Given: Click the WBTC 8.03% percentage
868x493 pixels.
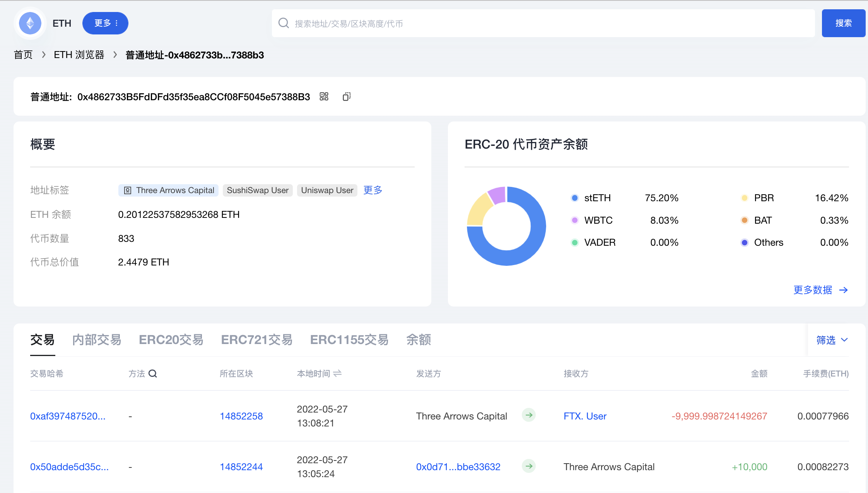Looking at the screenshot, I should point(664,220).
